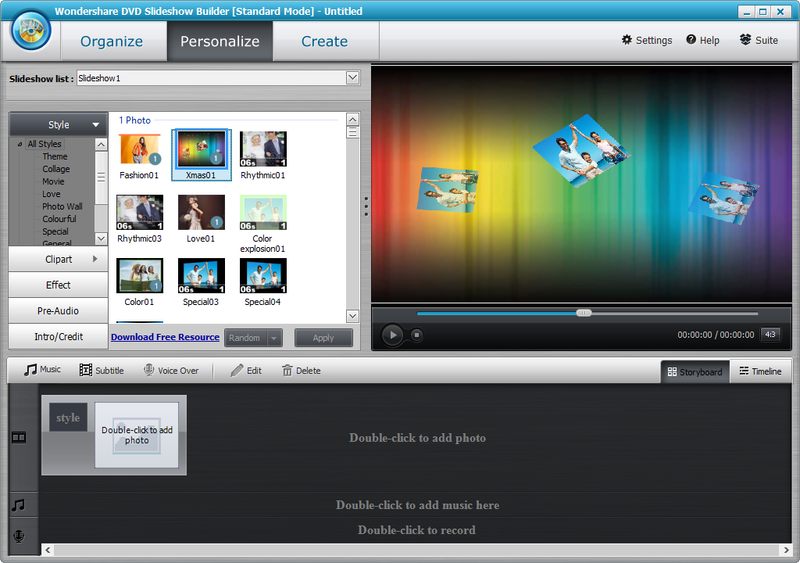
Task: Select the Movie style category
Action: coord(53,181)
